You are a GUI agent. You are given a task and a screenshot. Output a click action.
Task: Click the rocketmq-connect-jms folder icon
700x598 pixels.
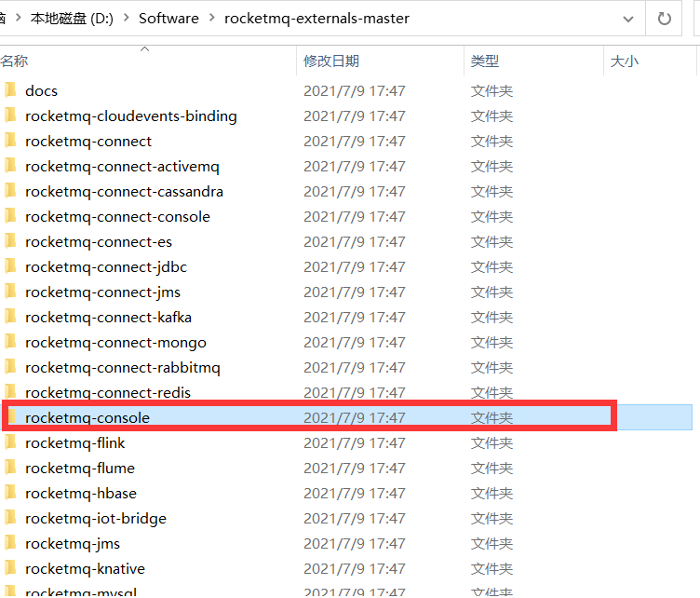point(10,292)
